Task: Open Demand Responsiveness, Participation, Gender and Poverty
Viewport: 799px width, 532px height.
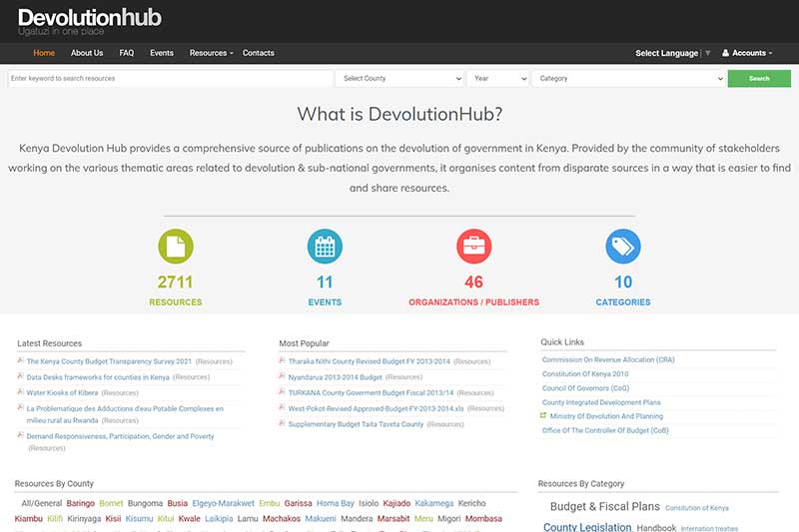Action: click(x=120, y=436)
